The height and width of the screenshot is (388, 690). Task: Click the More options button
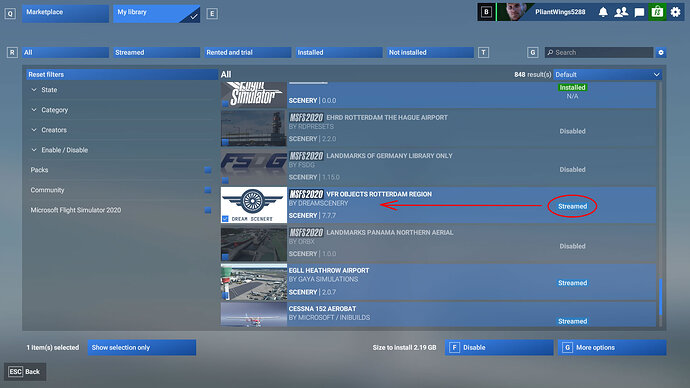click(612, 348)
